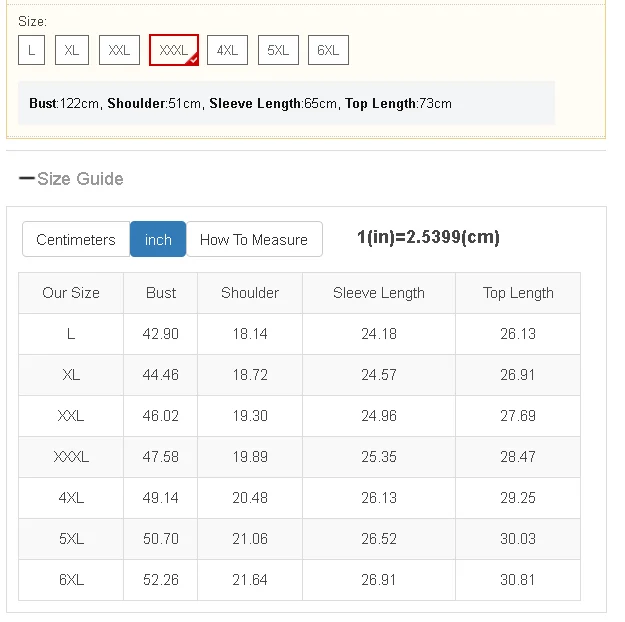Click the Sleeve Length column header
Screen dimensions: 625x622
[379, 293]
